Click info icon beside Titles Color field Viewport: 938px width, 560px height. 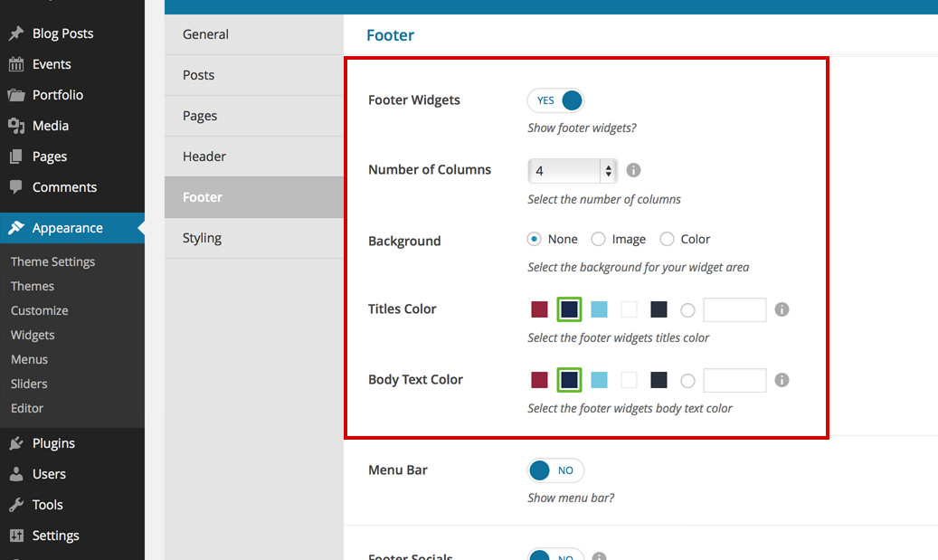782,309
